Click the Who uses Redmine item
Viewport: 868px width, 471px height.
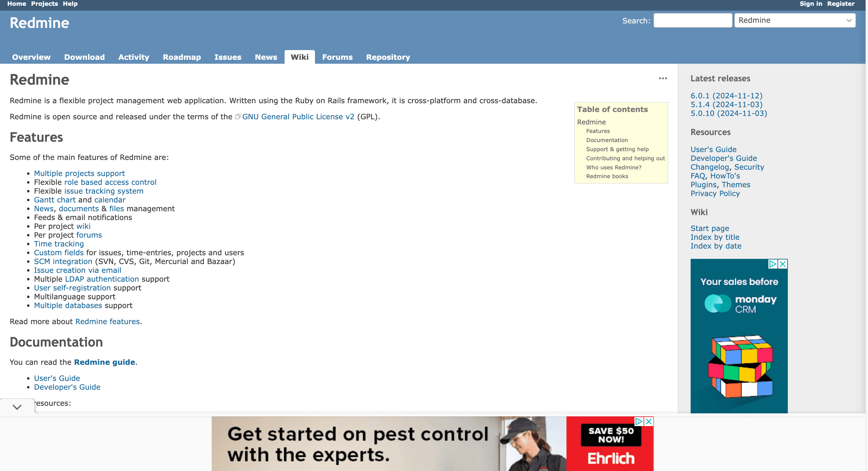[x=614, y=167]
